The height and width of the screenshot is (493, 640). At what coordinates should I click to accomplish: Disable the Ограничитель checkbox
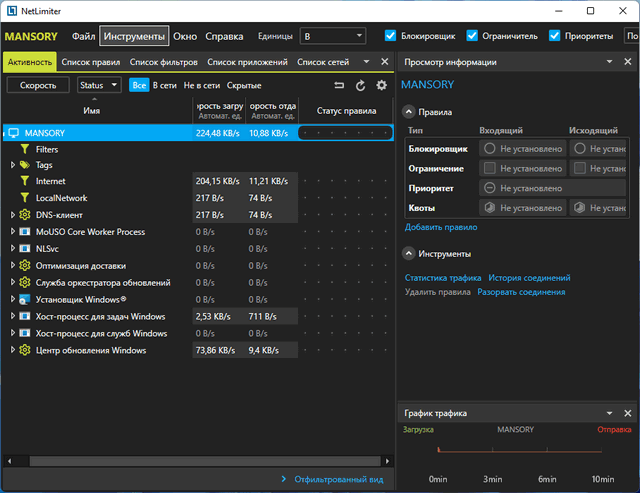point(472,36)
